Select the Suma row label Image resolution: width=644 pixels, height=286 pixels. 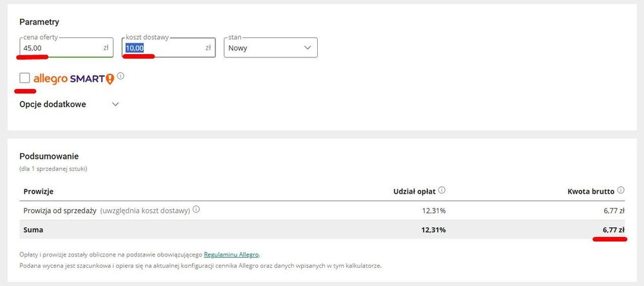pyautogui.click(x=34, y=229)
